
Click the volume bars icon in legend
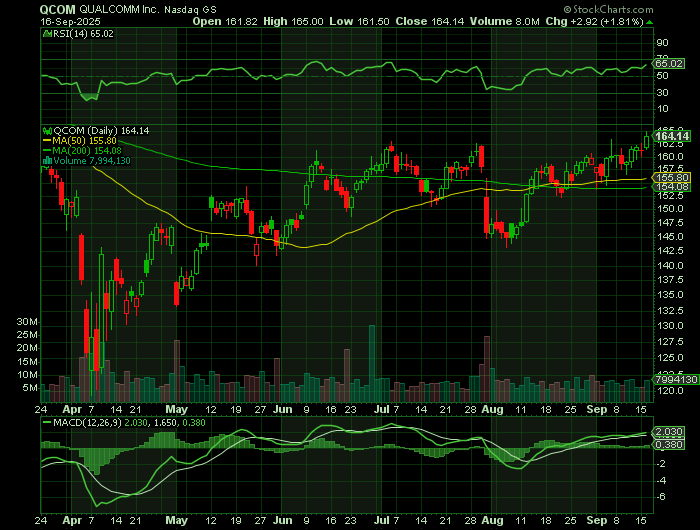point(47,161)
